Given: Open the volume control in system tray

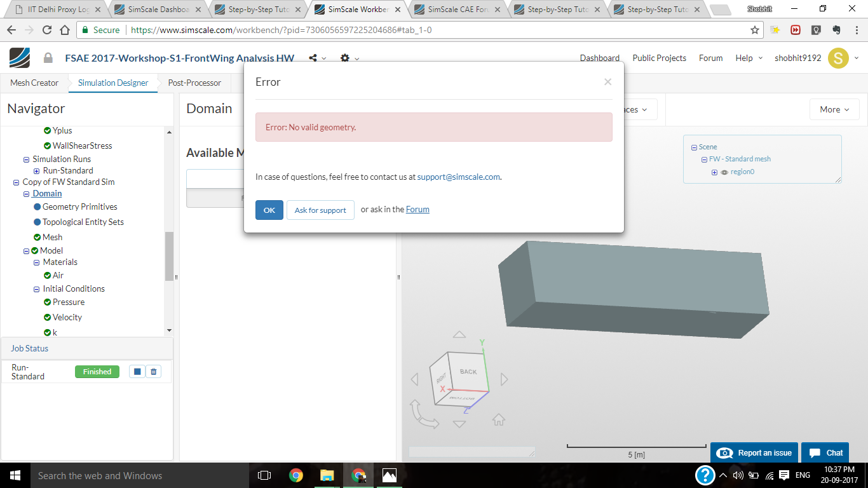Looking at the screenshot, I should [738, 475].
